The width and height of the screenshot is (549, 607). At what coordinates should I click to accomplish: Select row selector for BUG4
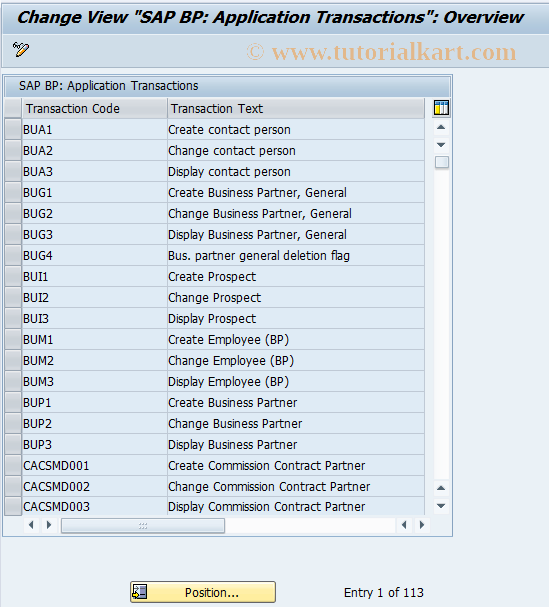[13, 255]
